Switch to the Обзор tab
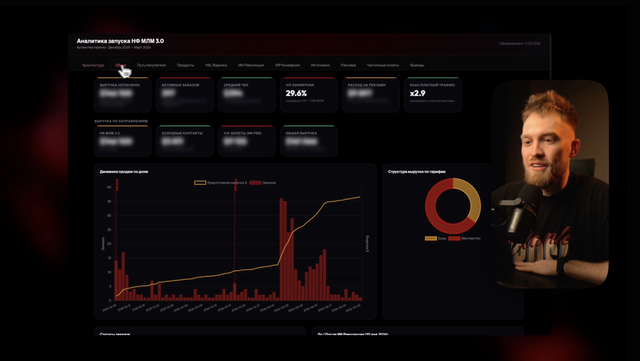640x361 pixels. [120, 65]
